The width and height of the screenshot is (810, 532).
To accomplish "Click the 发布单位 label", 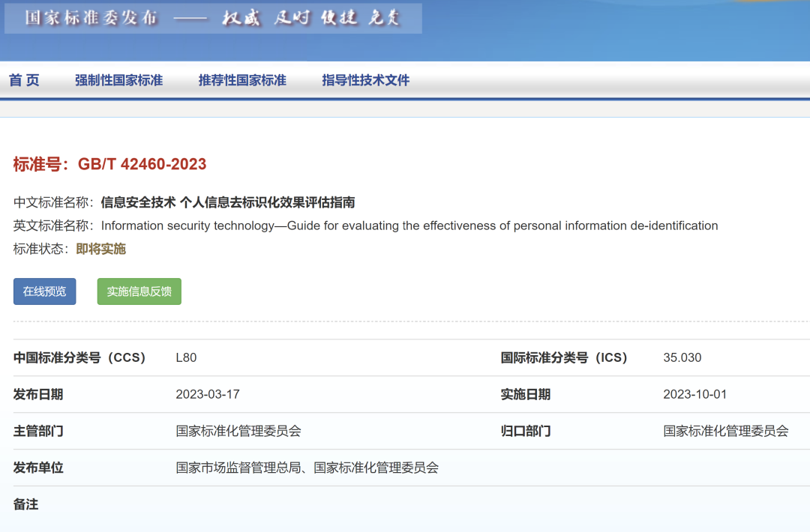I will [38, 468].
